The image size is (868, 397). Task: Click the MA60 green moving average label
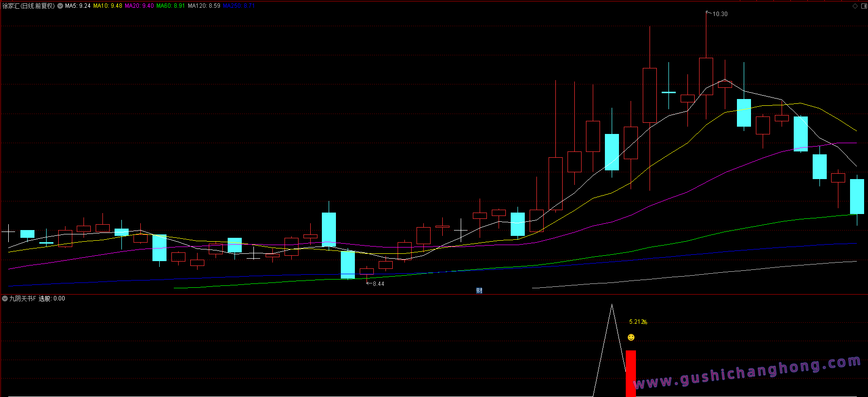(170, 6)
